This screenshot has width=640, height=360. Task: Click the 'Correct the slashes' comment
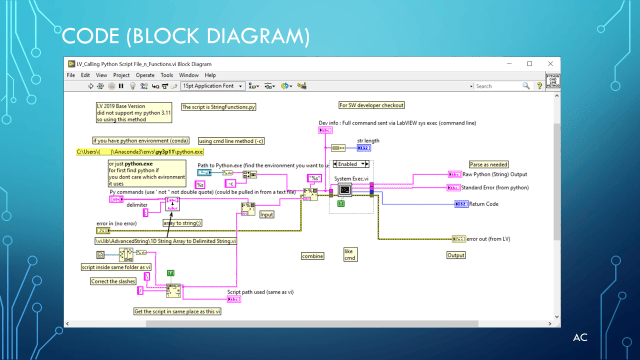(113, 281)
